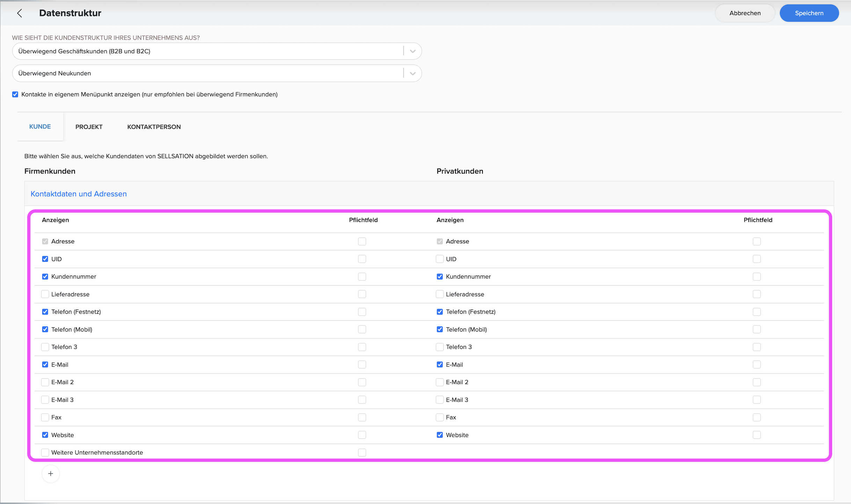Enable E-Mail 3 for Firmenkunden
The width and height of the screenshot is (851, 504).
45,400
